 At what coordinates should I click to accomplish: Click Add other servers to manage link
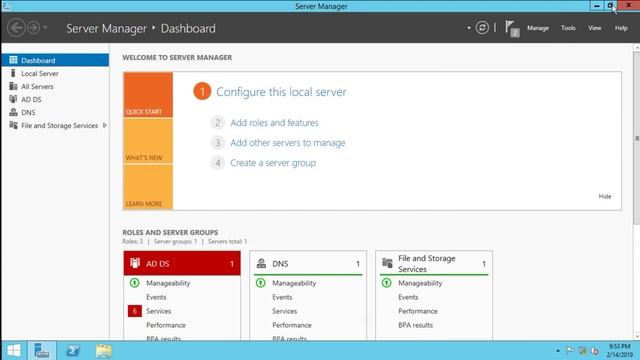coord(288,143)
